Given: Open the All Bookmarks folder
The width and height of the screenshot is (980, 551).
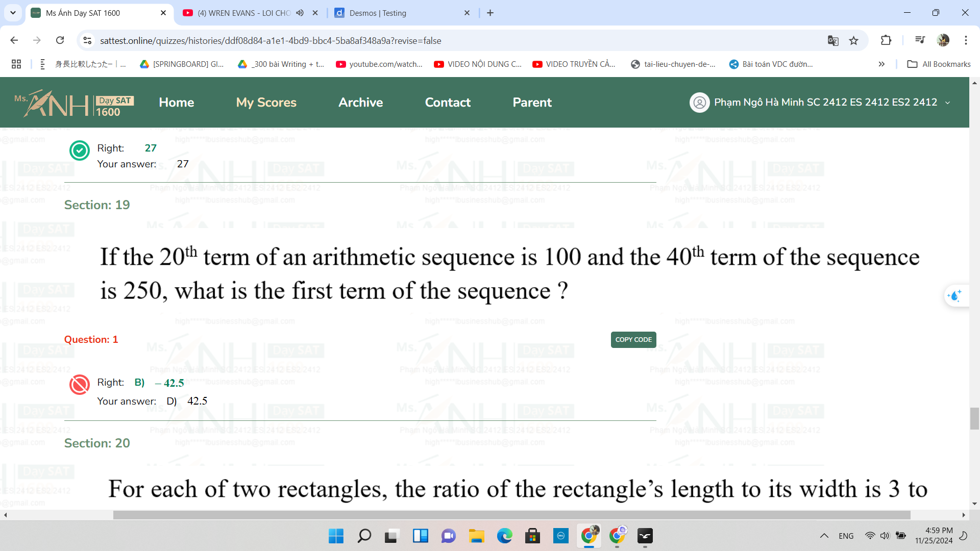Looking at the screenshot, I should (x=939, y=64).
